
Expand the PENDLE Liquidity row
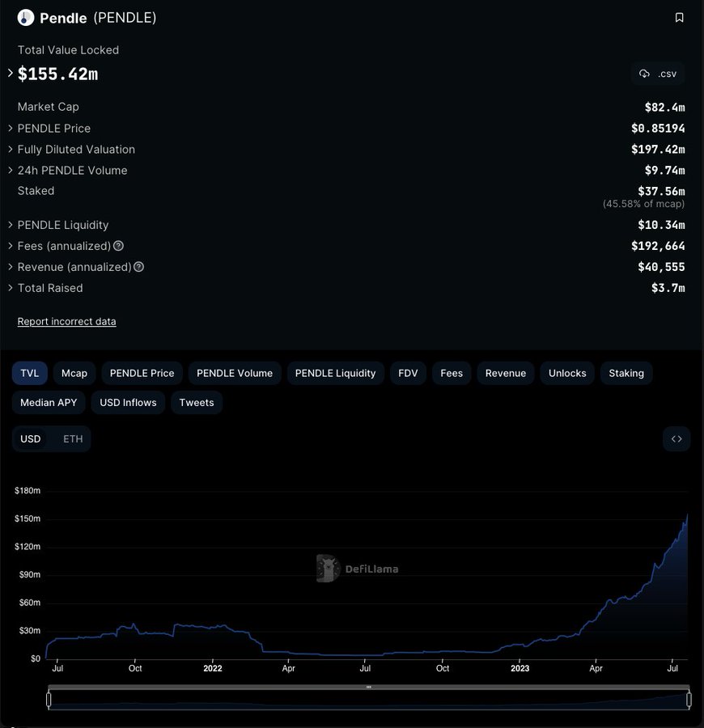click(11, 225)
